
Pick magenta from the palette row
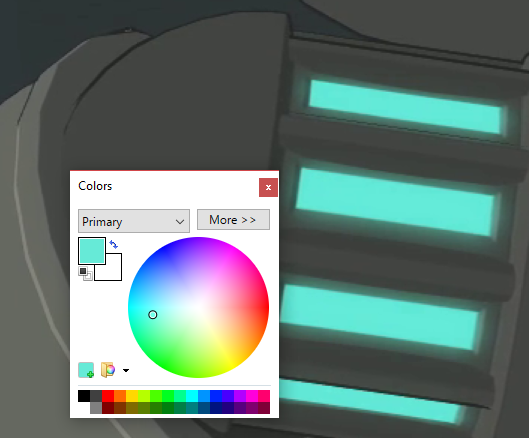[x=252, y=396]
